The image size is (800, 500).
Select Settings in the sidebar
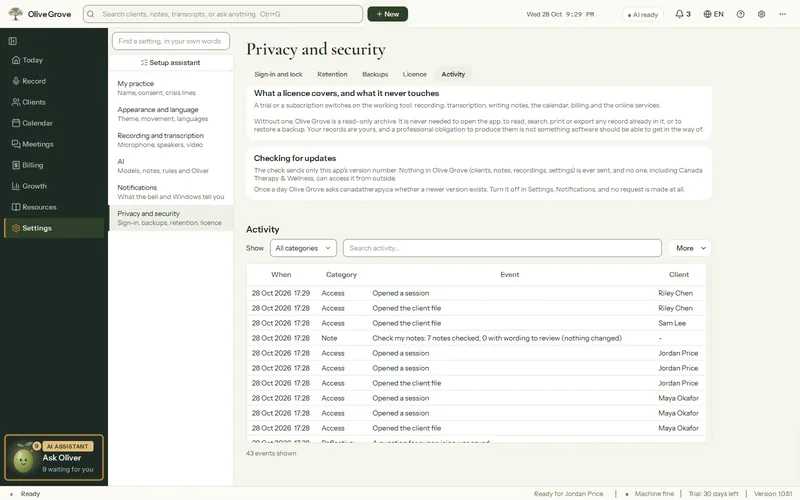(54, 228)
